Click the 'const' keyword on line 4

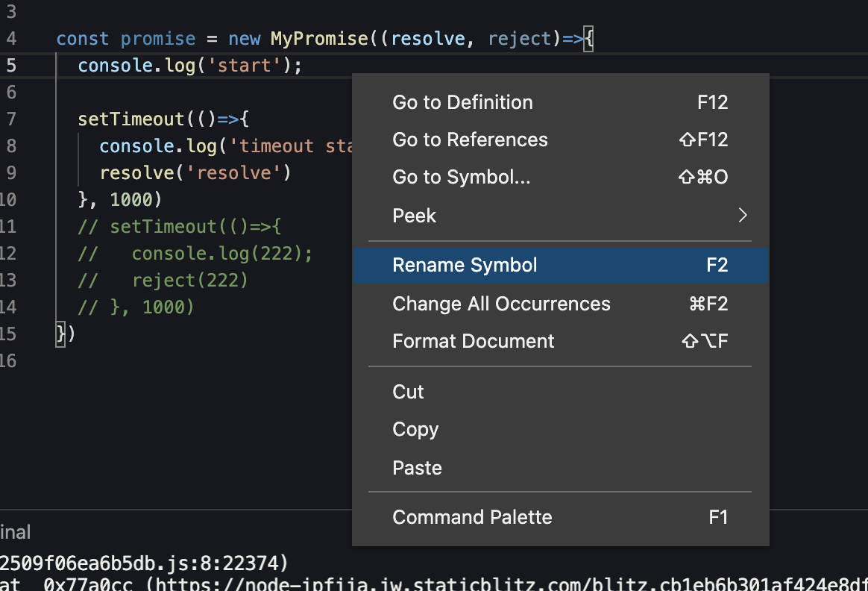[83, 39]
